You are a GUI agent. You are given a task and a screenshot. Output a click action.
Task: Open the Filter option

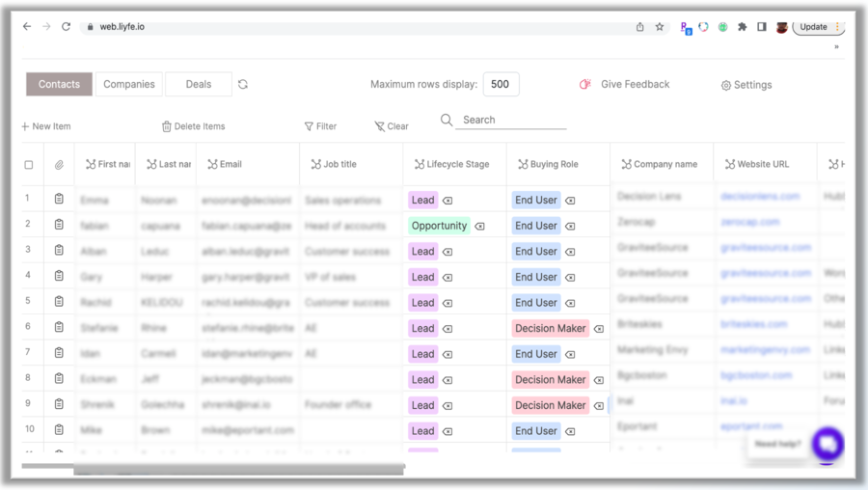320,126
